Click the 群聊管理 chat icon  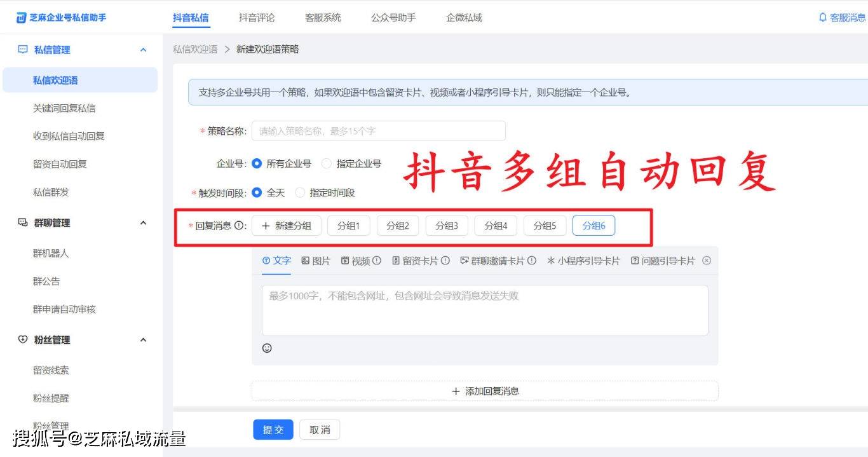[x=23, y=222]
